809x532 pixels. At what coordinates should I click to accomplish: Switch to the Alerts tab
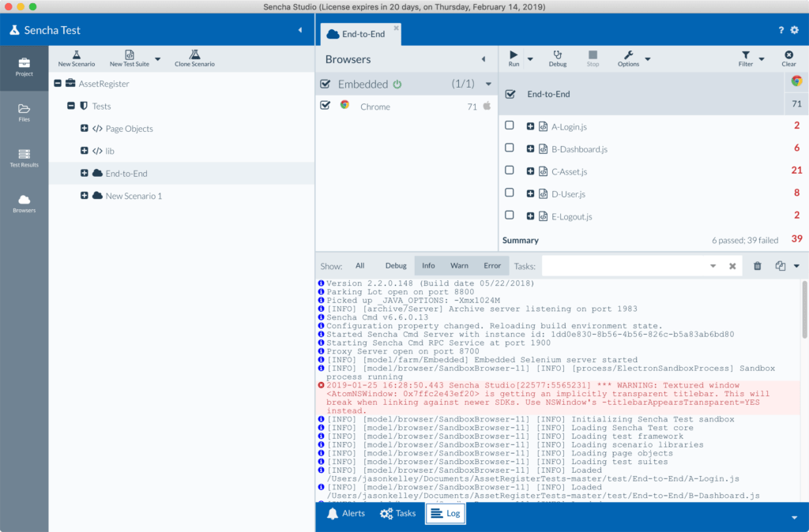[x=345, y=513]
